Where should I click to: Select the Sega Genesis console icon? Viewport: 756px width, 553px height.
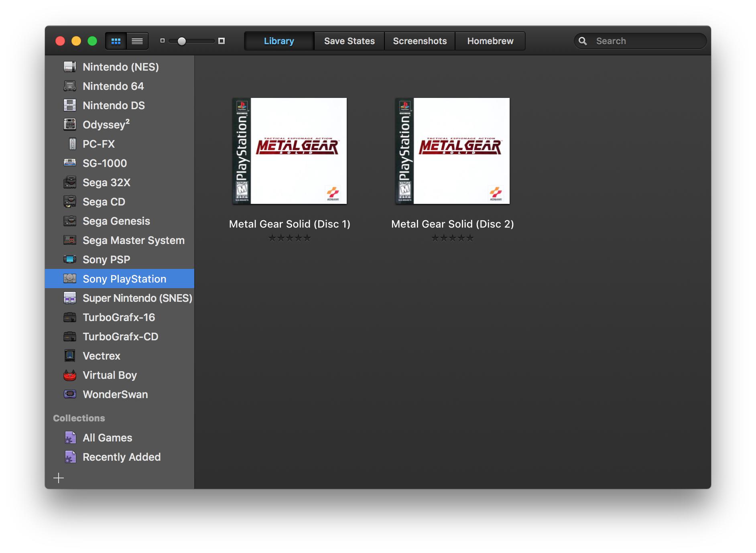click(70, 221)
